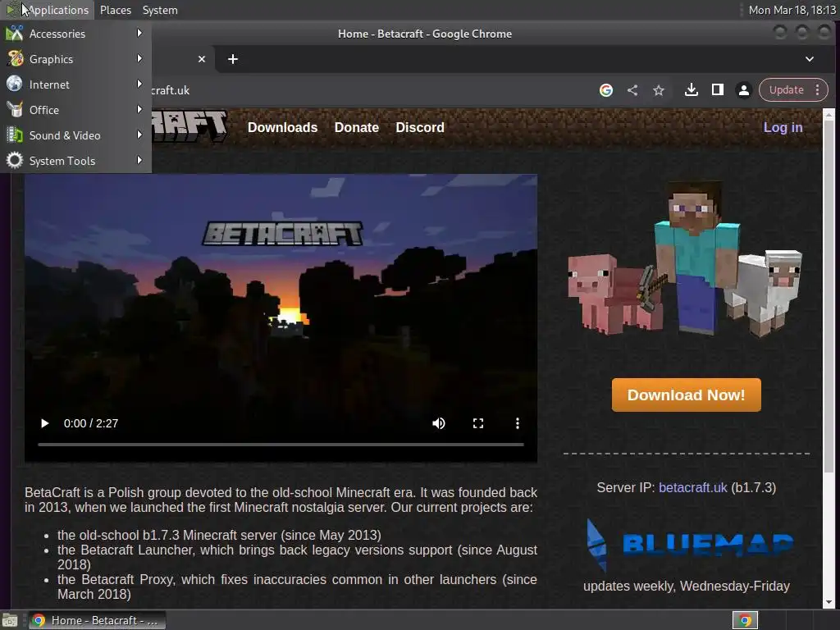Expand Sound & Video submenu arrow
This screenshot has height=630, width=840.
[139, 135]
